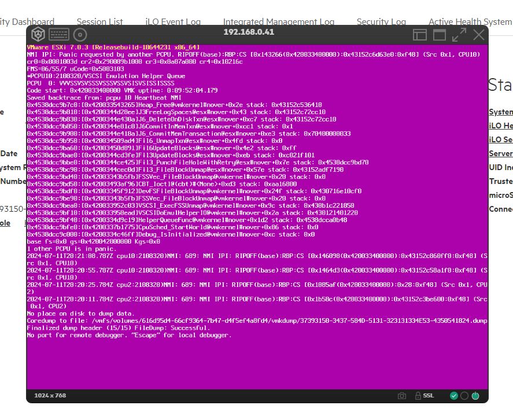Click the console title 192.168.0.41
Screen dimensions: 513x420
(249, 32)
